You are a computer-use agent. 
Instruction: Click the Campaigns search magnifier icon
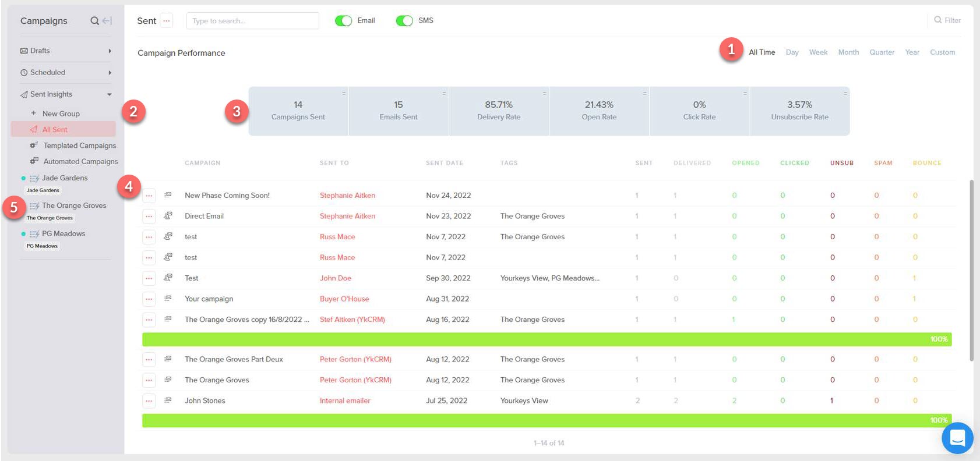tap(94, 21)
